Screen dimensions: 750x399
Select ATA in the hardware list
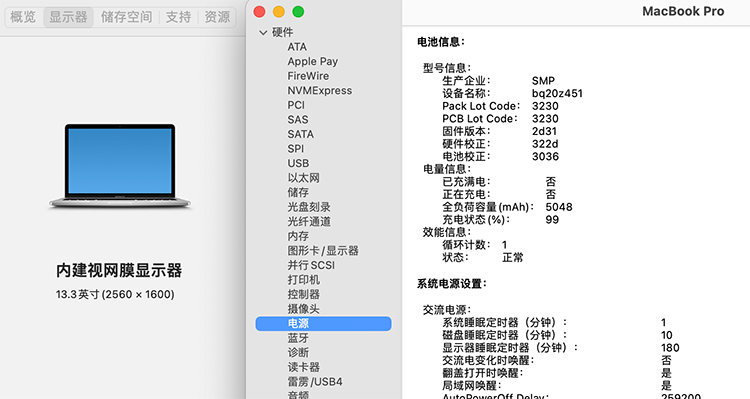coord(297,47)
